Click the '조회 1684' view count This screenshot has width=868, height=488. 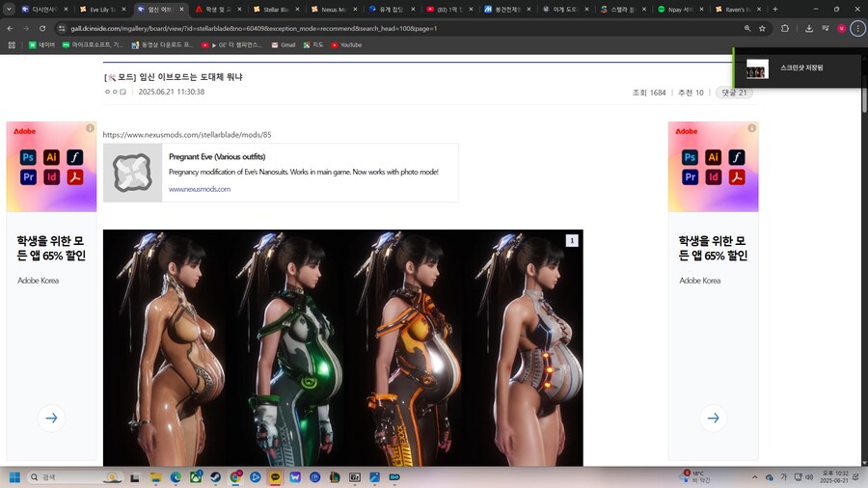(x=649, y=93)
